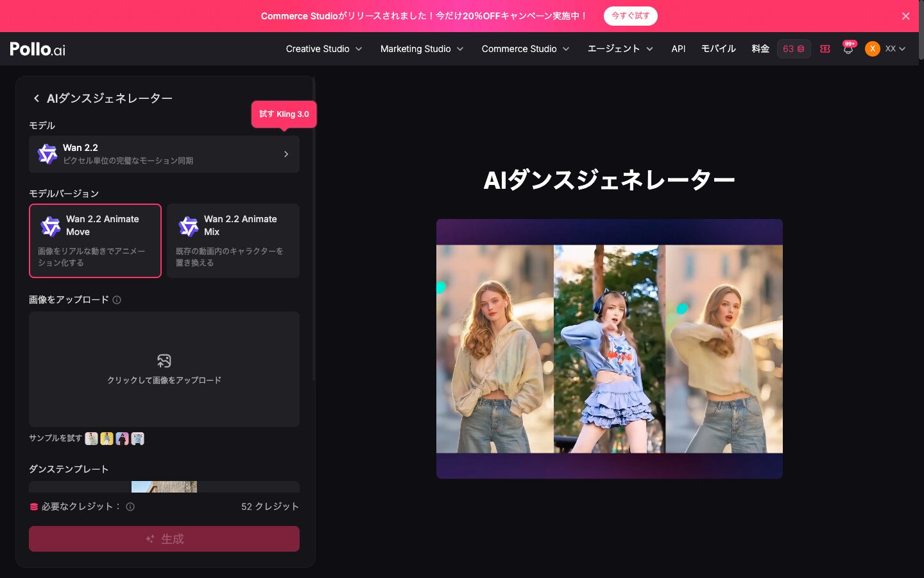Open the Wan 2.2 model selector chevron

pos(286,154)
